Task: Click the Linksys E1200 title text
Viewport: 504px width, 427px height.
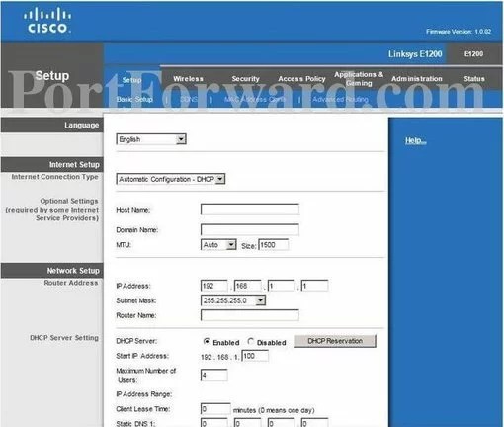Action: (x=415, y=54)
